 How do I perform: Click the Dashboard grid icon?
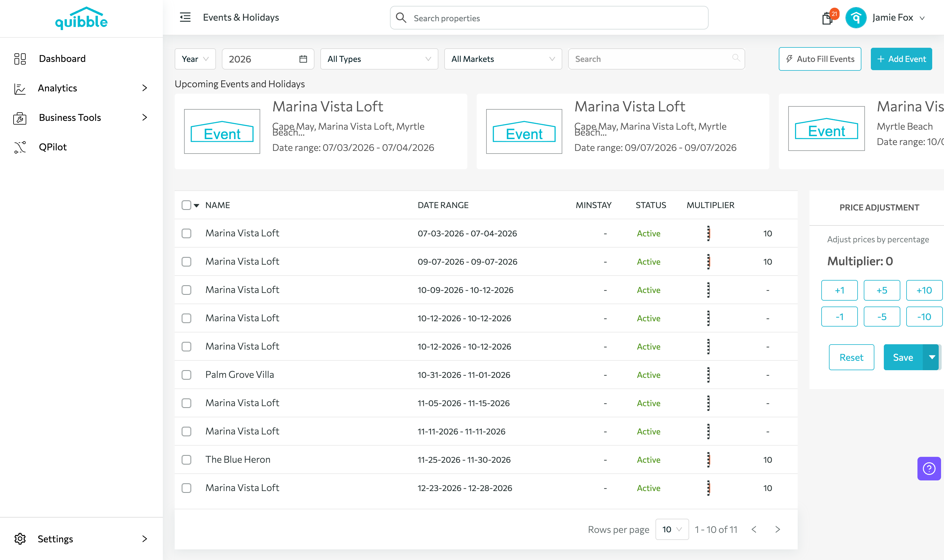point(20,58)
